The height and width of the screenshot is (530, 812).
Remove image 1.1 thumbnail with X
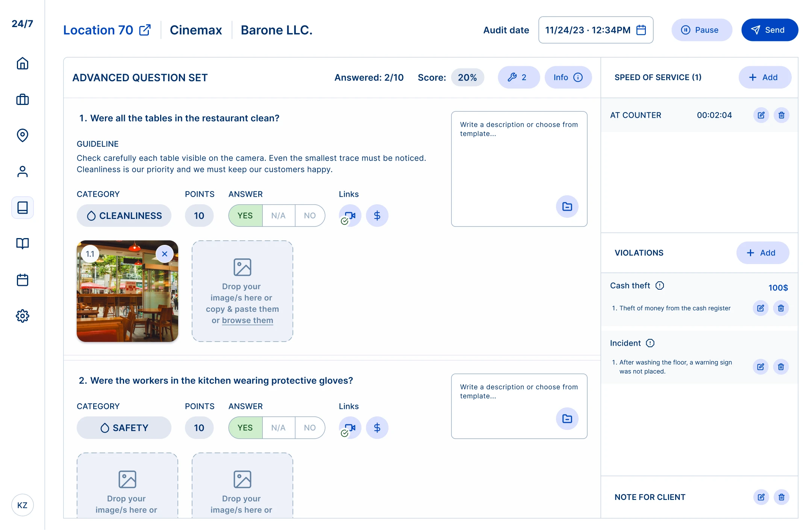[165, 254]
